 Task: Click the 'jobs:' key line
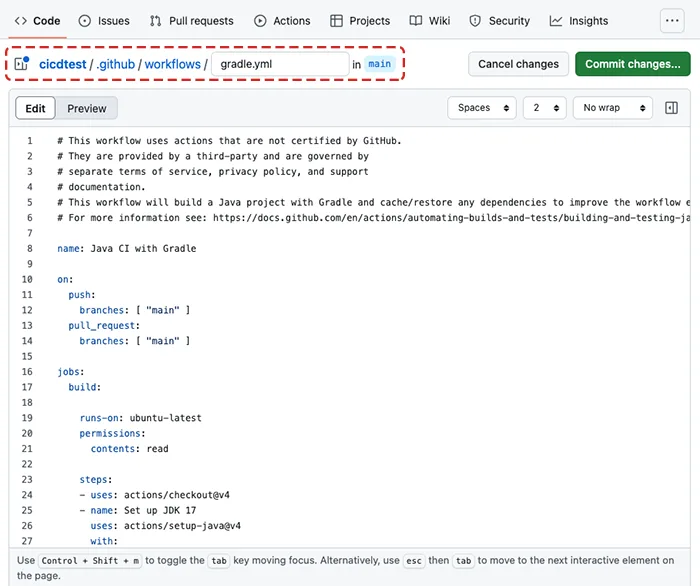coord(71,372)
